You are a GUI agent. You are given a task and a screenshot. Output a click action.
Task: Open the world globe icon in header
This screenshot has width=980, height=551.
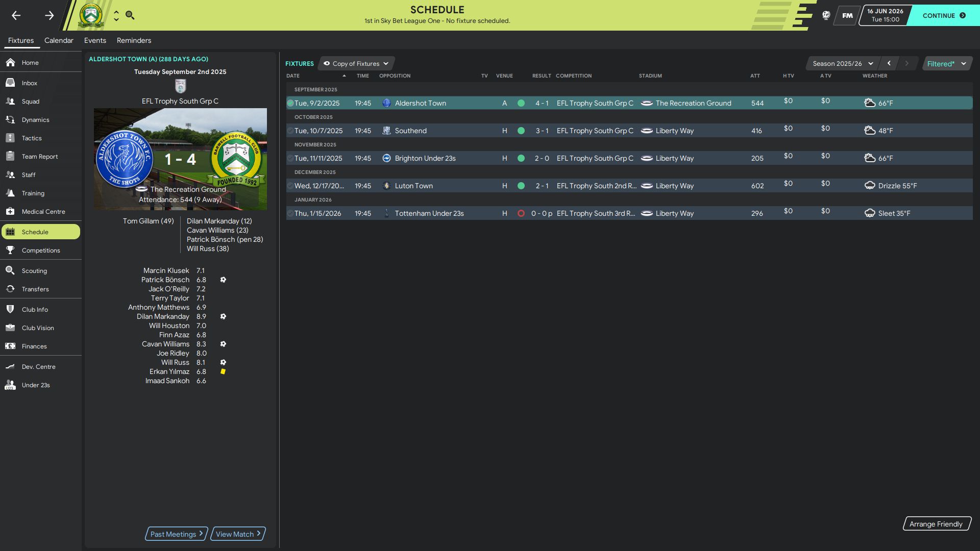pyautogui.click(x=826, y=15)
